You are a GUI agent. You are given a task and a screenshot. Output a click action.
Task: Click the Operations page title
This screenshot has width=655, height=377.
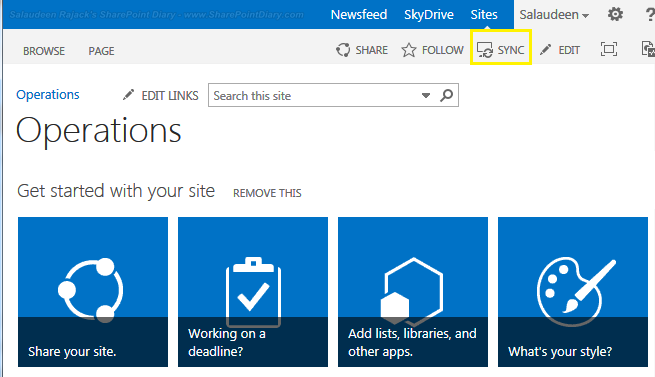coord(99,131)
